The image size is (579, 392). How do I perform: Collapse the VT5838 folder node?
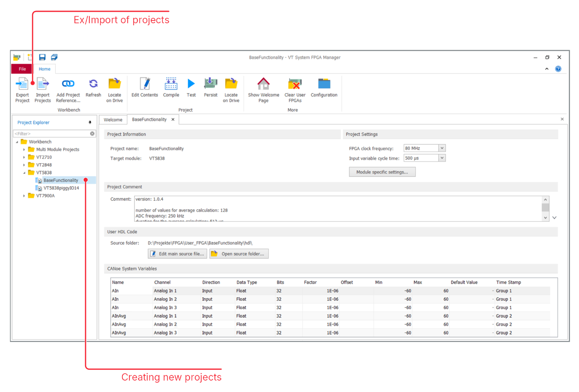pos(24,173)
